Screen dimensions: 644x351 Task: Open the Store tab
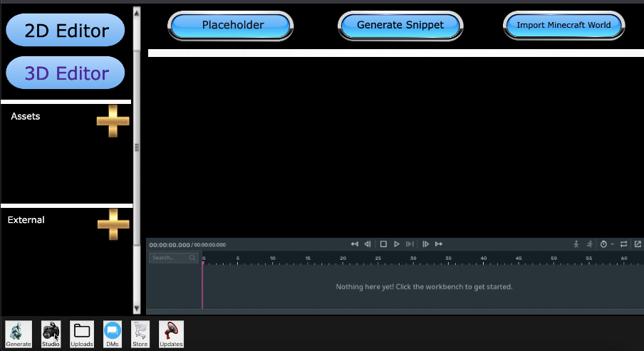tap(140, 334)
